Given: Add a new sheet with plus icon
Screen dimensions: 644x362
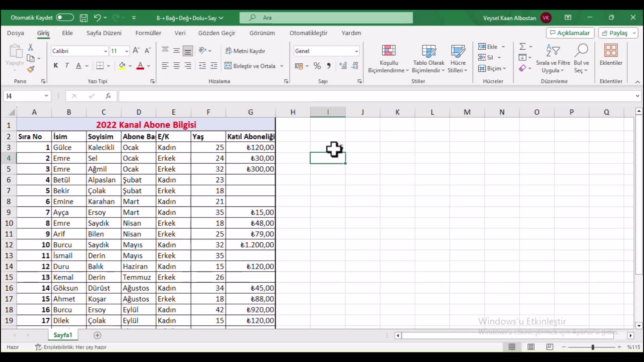Looking at the screenshot, I should pyautogui.click(x=97, y=335).
